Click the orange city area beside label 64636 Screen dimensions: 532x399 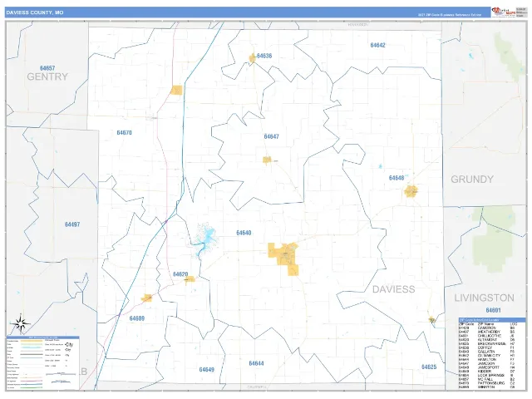click(x=252, y=58)
